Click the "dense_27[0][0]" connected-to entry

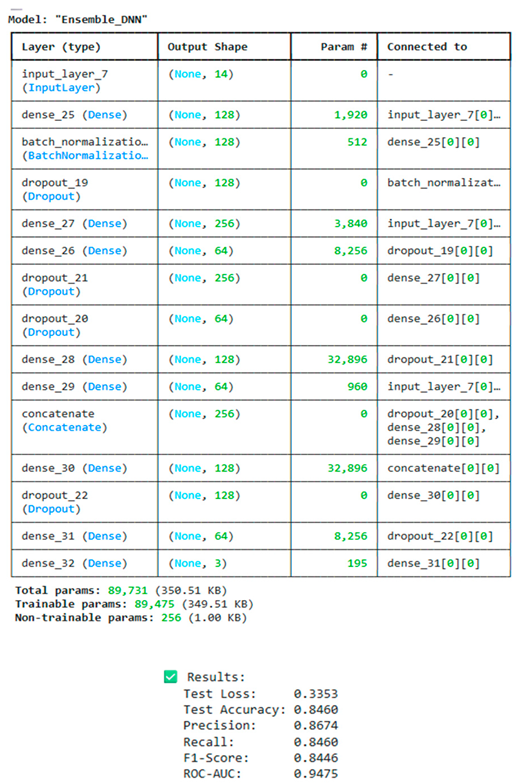click(434, 278)
